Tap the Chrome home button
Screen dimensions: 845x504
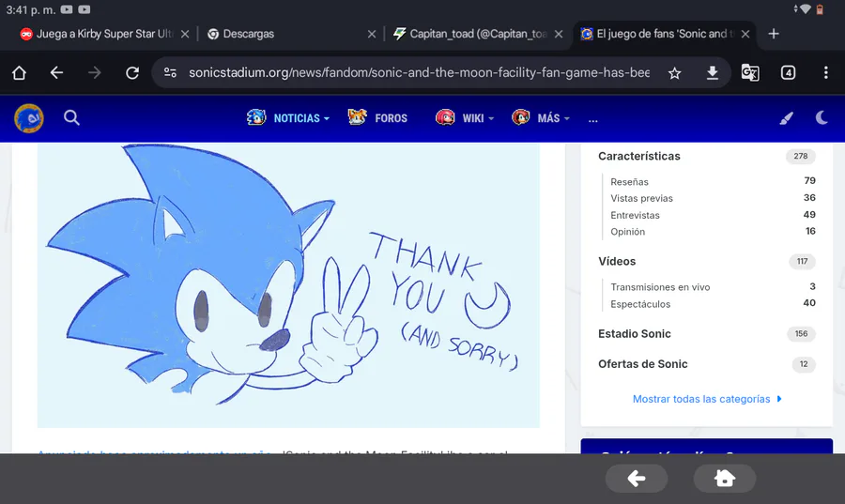[20, 72]
